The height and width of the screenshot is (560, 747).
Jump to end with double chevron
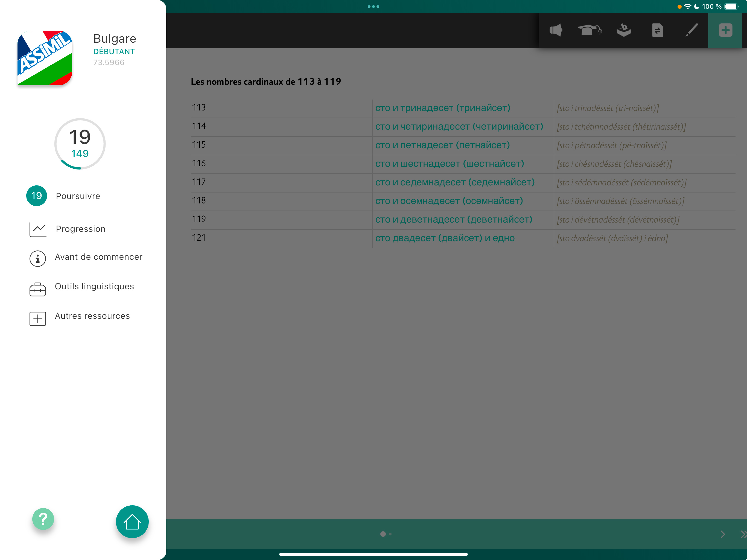(743, 534)
